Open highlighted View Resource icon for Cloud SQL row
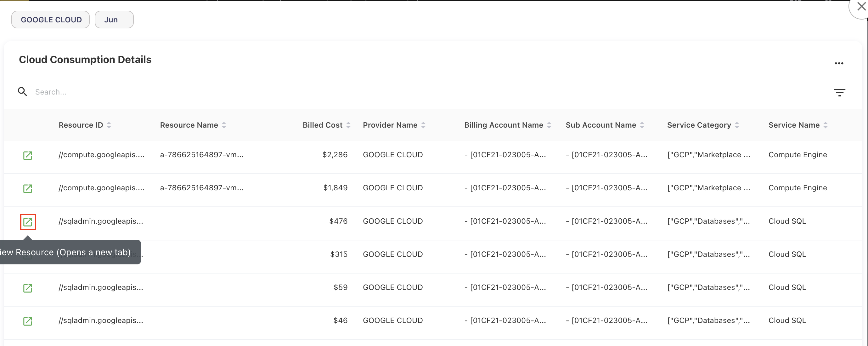The image size is (868, 346). click(x=28, y=222)
